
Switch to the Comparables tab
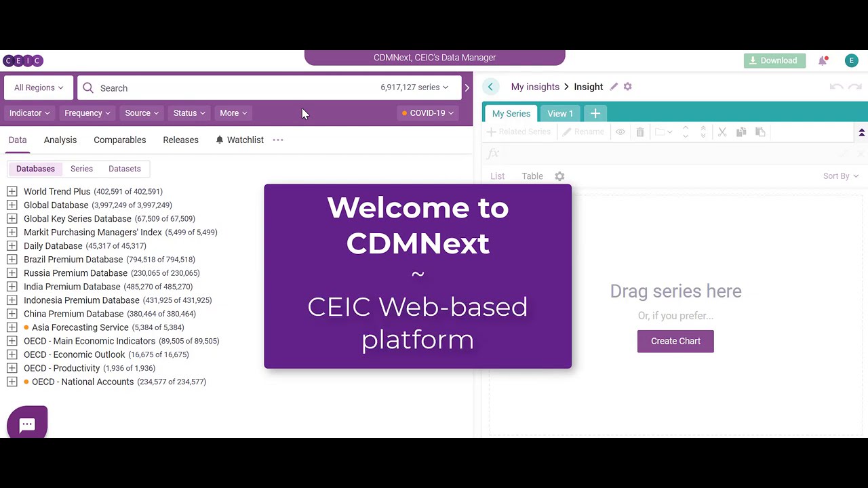(x=120, y=140)
